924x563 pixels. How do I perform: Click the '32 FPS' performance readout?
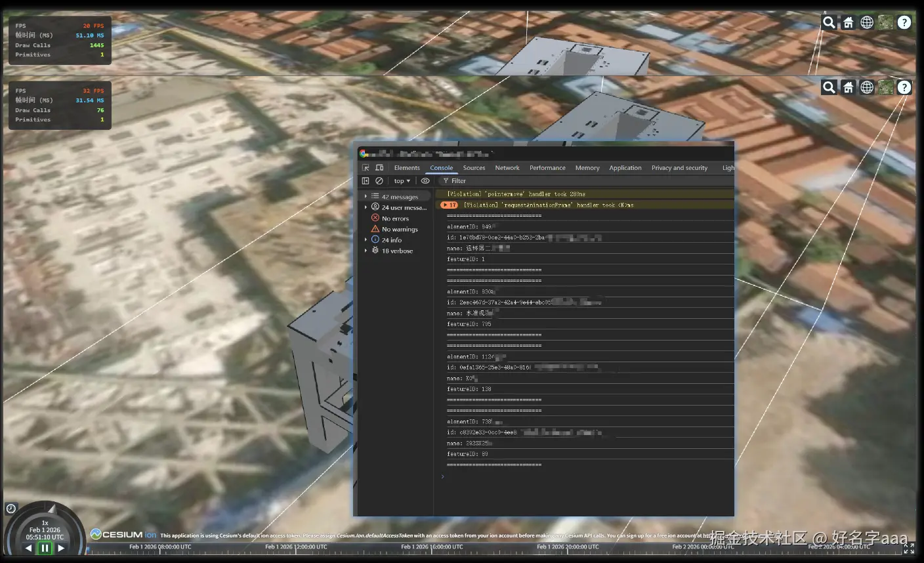[93, 91]
